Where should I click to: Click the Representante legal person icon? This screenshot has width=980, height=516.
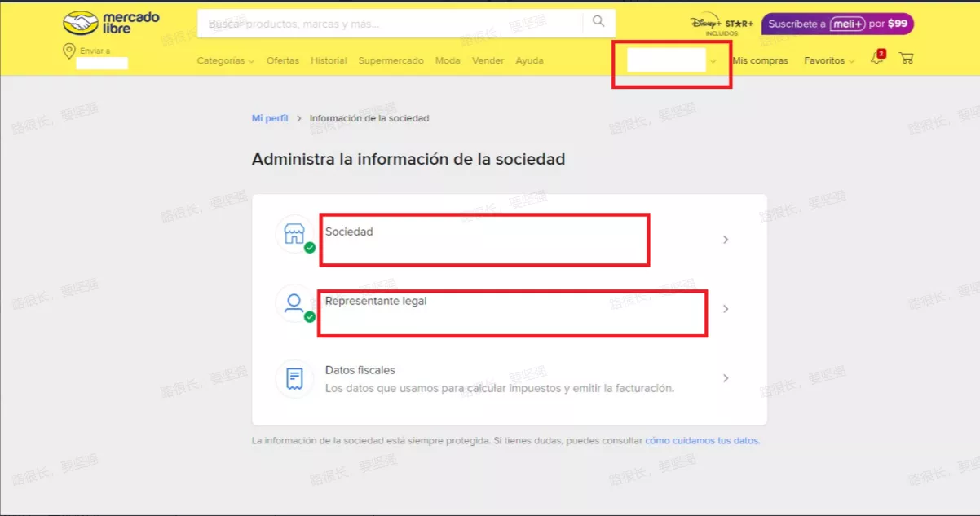(x=294, y=303)
